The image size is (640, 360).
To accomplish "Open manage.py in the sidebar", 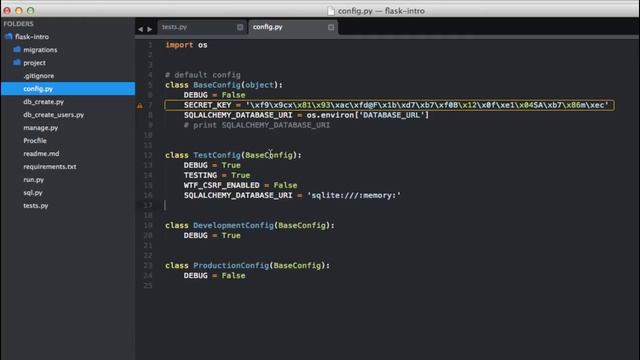I will point(40,128).
